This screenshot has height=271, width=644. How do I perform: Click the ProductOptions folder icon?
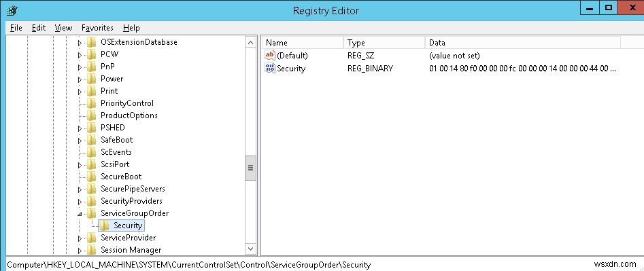click(x=92, y=115)
